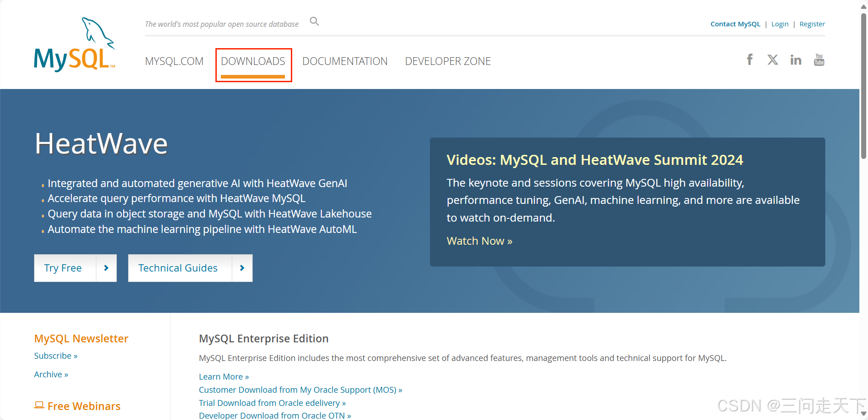Viewport: 868px width, 420px height.
Task: Open the X (Twitter) social icon
Action: [773, 60]
